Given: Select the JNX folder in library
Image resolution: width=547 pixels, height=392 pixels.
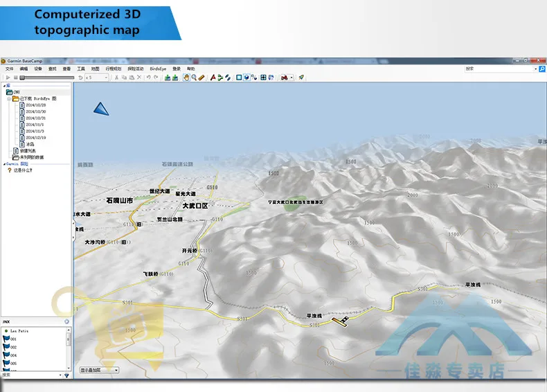Looking at the screenshot, I should click(x=13, y=92).
